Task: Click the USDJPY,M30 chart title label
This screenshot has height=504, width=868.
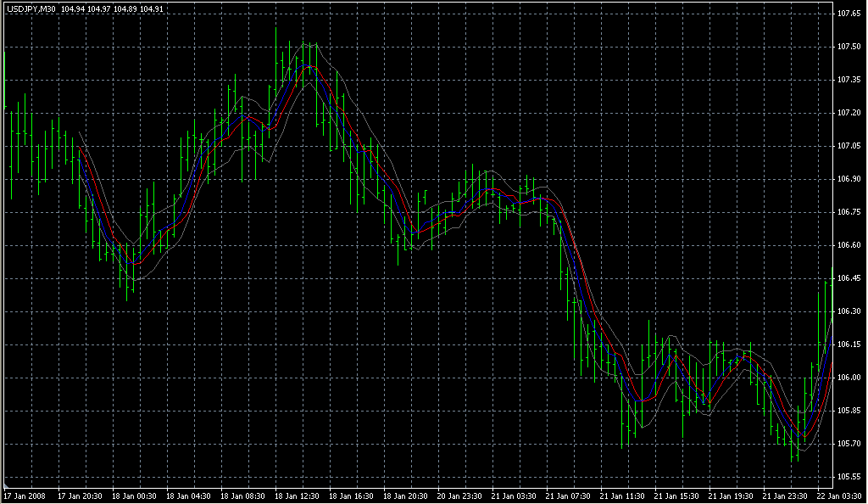Action: click(x=31, y=9)
